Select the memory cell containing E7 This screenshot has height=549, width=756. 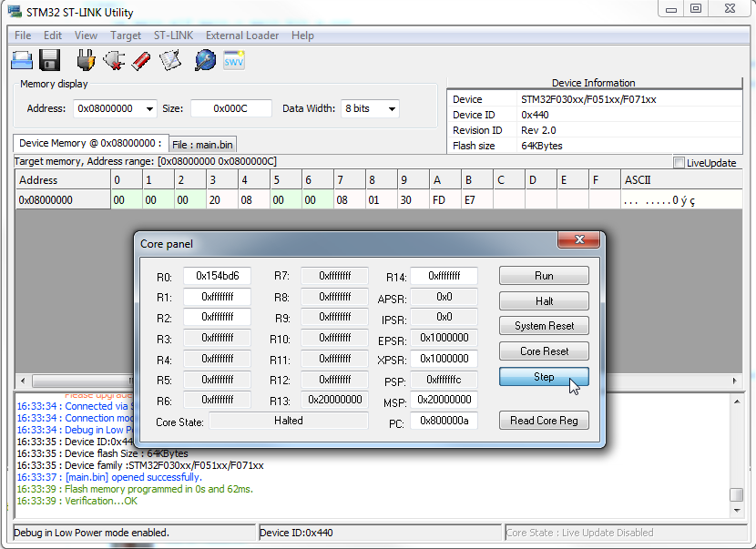(x=477, y=200)
